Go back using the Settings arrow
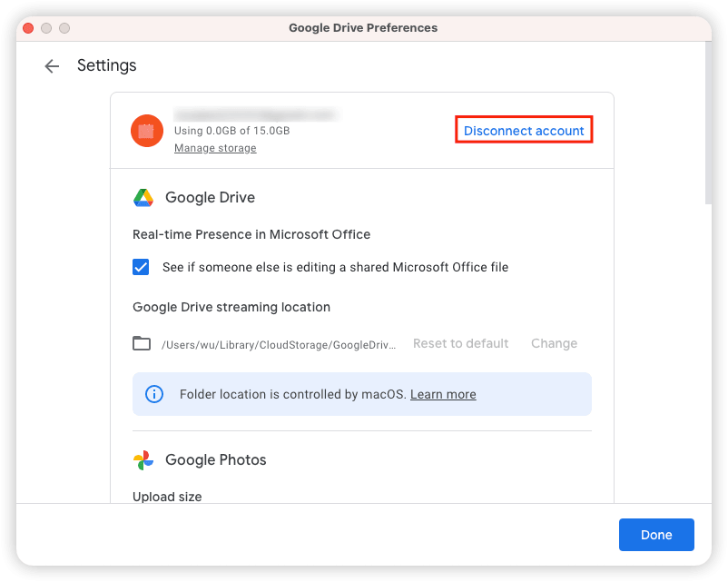This screenshot has height=582, width=728. pos(52,66)
